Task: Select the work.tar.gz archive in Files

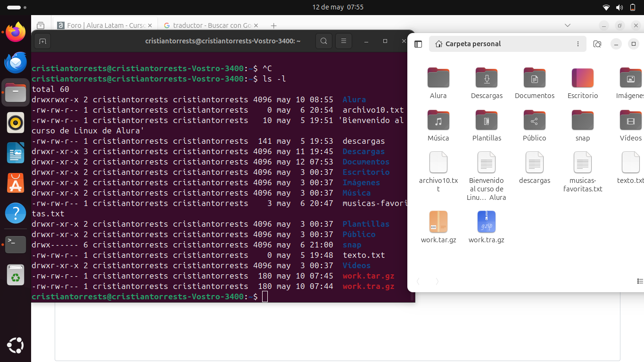Action: click(x=438, y=227)
